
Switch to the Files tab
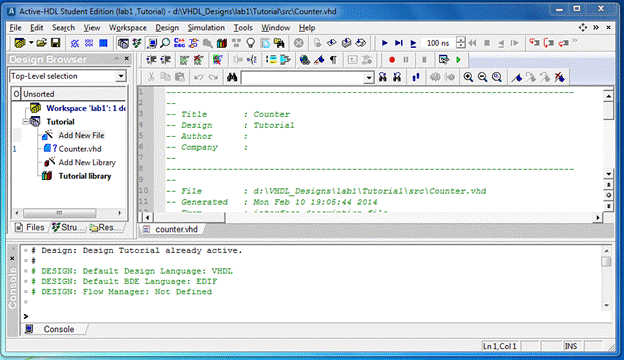point(30,228)
